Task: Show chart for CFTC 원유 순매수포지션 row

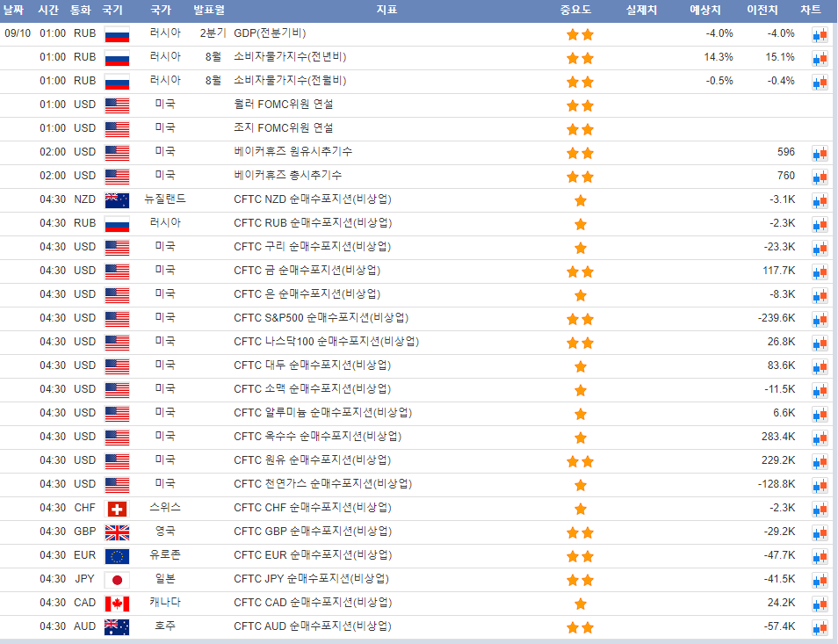Action: coord(820,461)
